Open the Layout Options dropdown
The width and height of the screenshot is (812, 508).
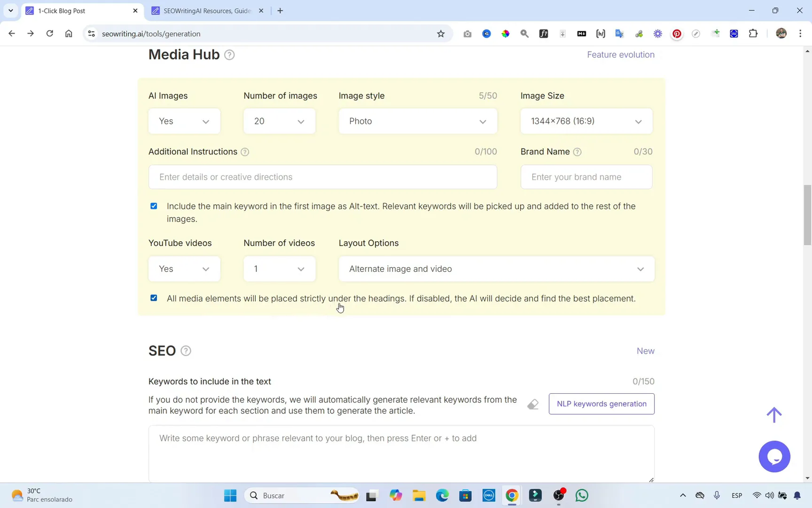tap(496, 269)
